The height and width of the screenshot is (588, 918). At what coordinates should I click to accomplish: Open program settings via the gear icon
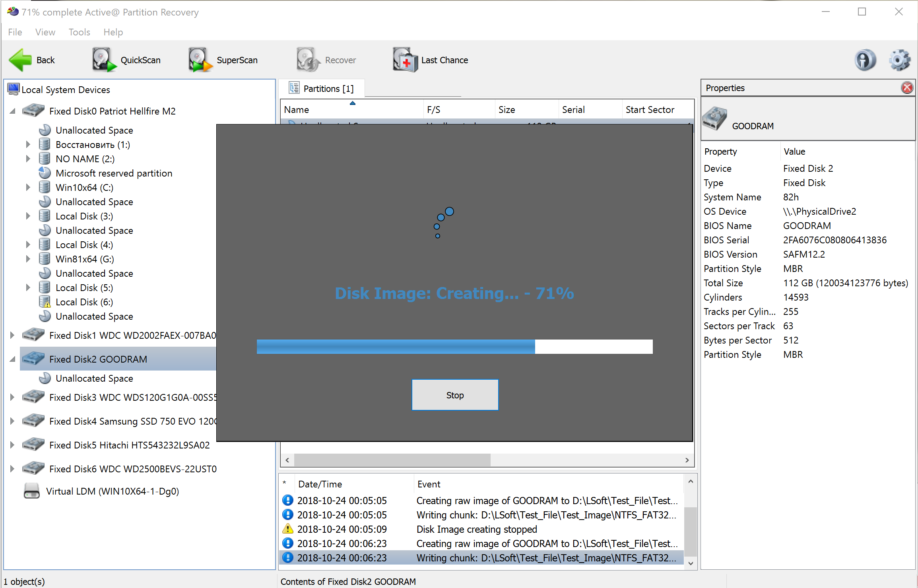(x=899, y=60)
